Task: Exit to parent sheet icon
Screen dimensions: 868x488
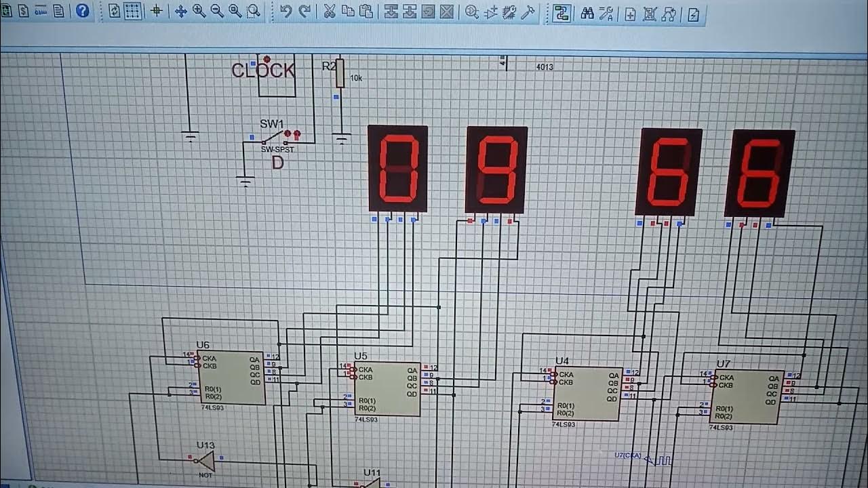Action: click(x=669, y=14)
